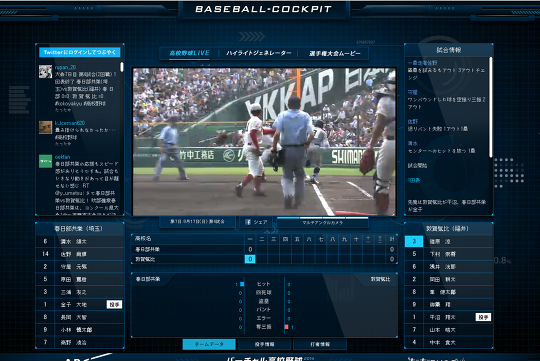
Task: Click the Twitterにログインしてつぶやく button
Action: tap(80, 52)
